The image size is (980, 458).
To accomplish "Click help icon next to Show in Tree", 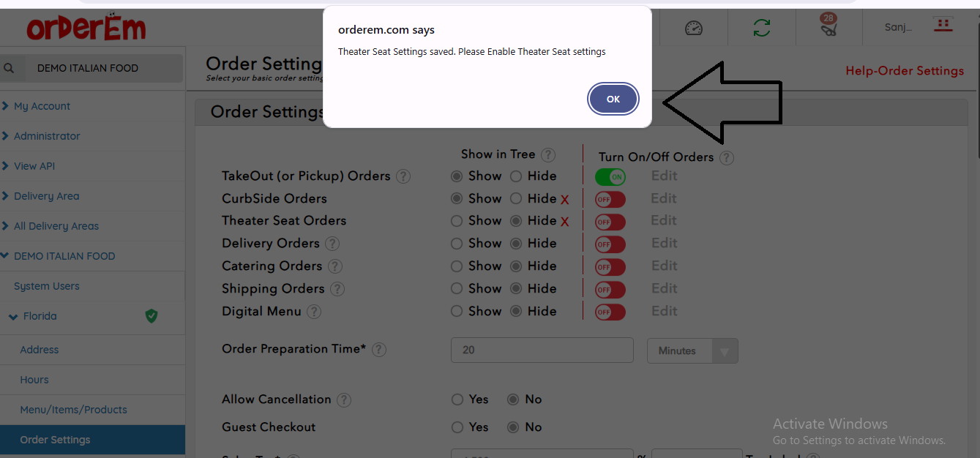I will coord(548,155).
